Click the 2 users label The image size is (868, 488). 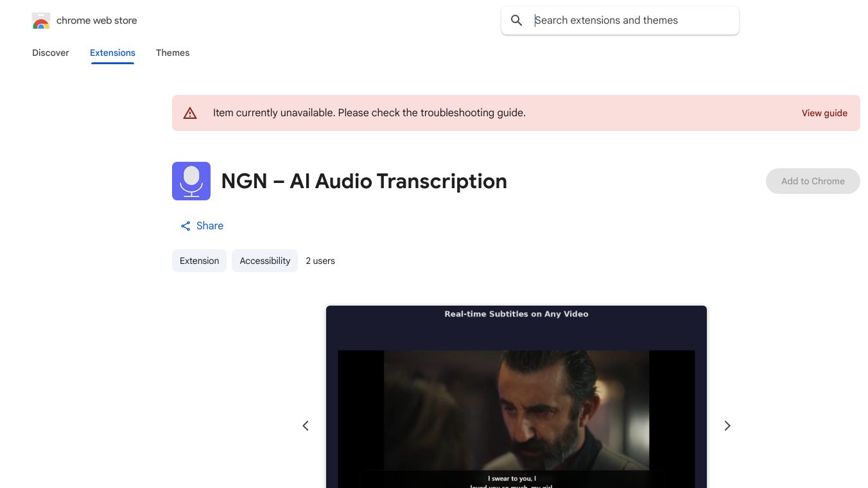[x=320, y=261]
